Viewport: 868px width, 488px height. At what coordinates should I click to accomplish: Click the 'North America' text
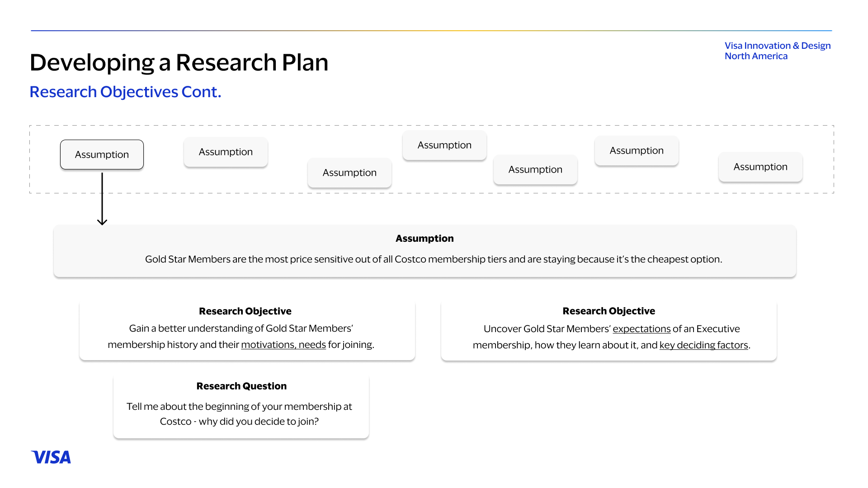click(x=756, y=56)
